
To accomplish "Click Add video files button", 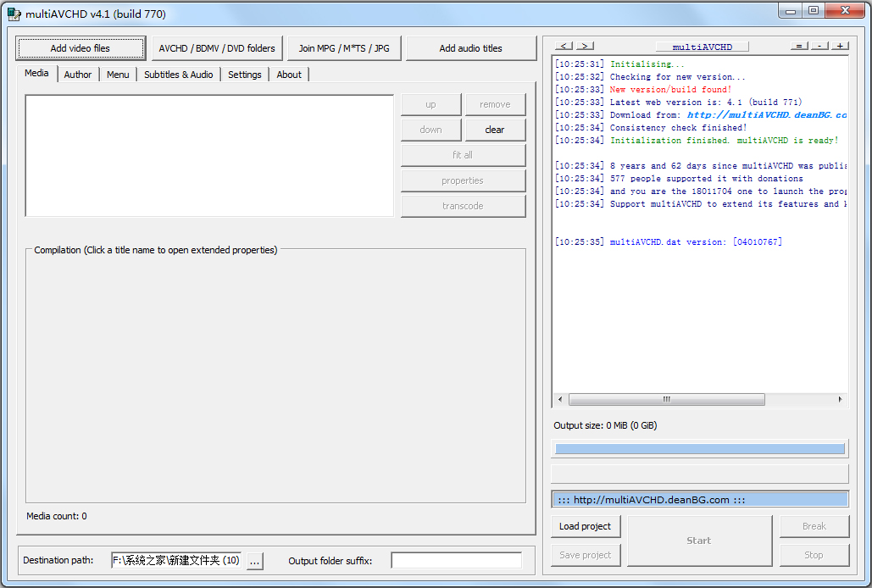I will coord(81,48).
